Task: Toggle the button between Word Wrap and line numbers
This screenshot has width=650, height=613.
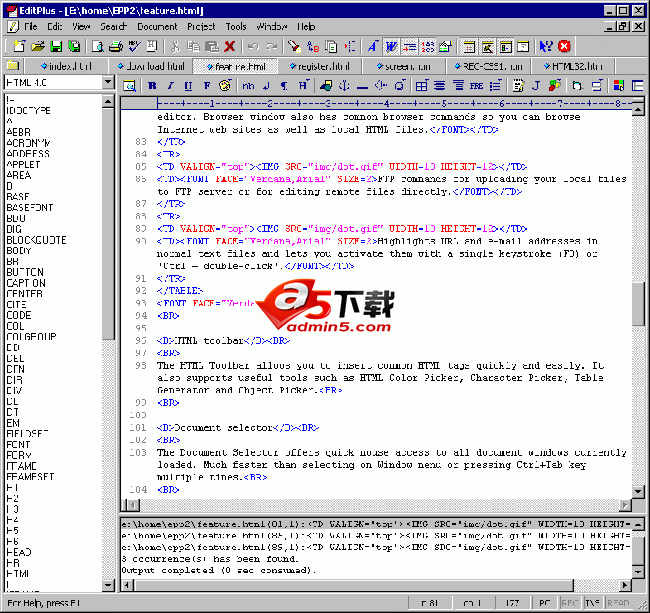Action: (409, 46)
